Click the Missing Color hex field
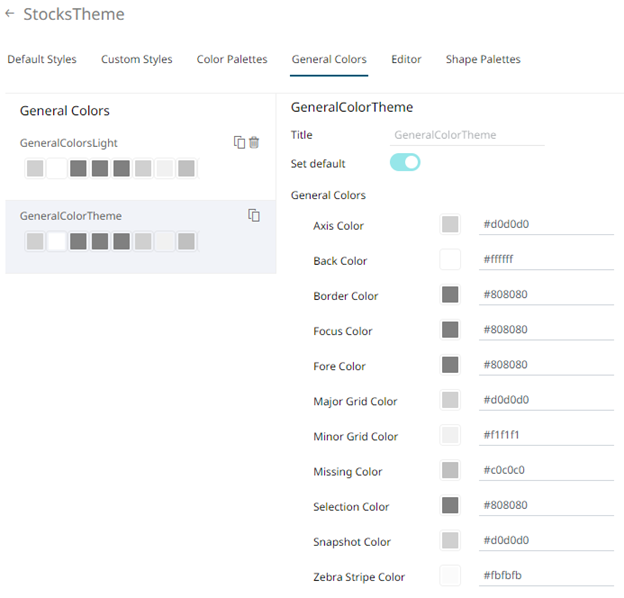Screen dimensions: 624x598 click(545, 471)
